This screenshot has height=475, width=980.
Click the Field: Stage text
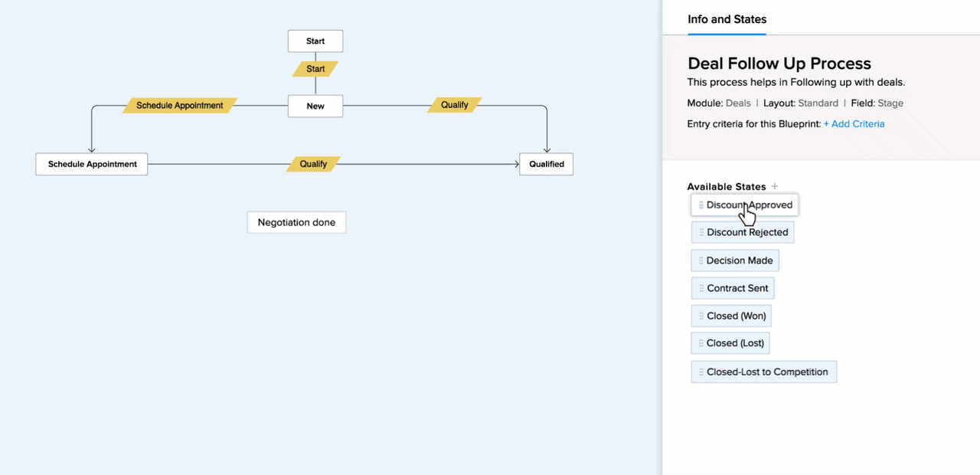pos(877,103)
